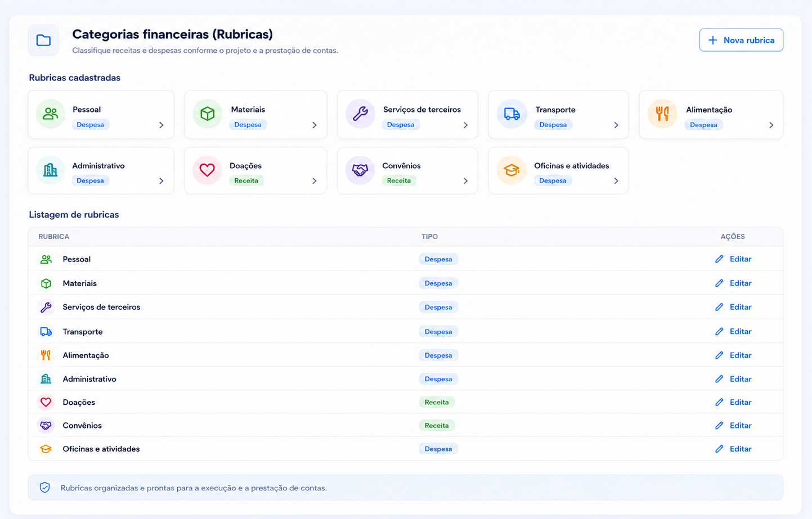Viewport: 812px width, 519px height.
Task: Click the folder icon beside the page title
Action: [43, 40]
